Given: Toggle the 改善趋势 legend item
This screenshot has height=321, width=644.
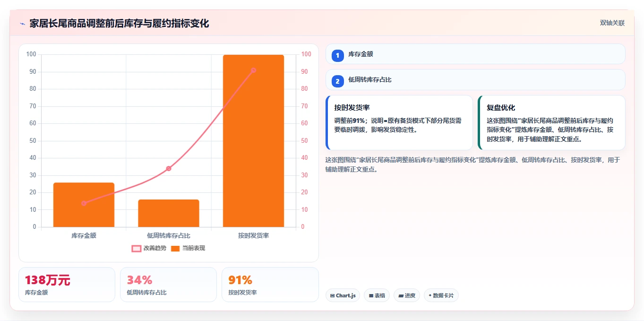Looking at the screenshot, I should tap(149, 248).
